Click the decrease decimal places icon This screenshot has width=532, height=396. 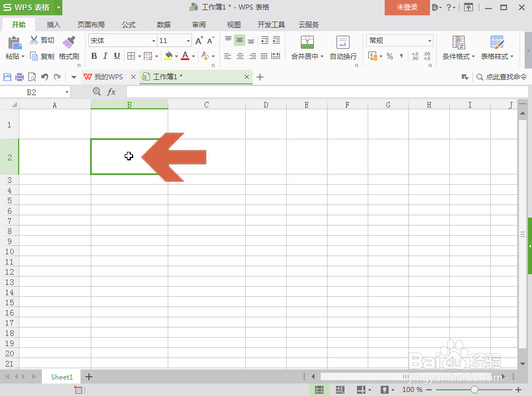click(427, 56)
